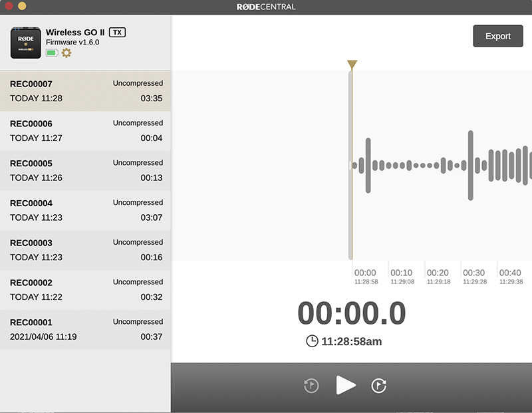Click the 00:20 mark on the timeline ruler
The height and width of the screenshot is (413, 532).
coord(438,273)
